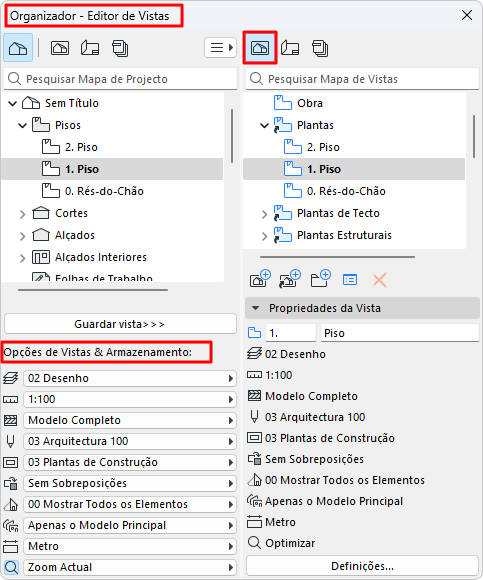Switch left panel to View Map icon
This screenshot has width=483, height=580.
[60, 48]
